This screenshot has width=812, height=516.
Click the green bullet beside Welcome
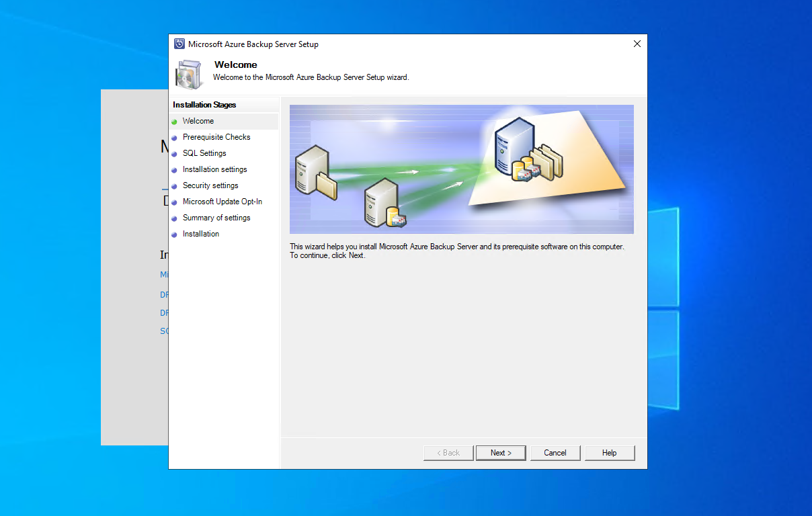point(174,122)
